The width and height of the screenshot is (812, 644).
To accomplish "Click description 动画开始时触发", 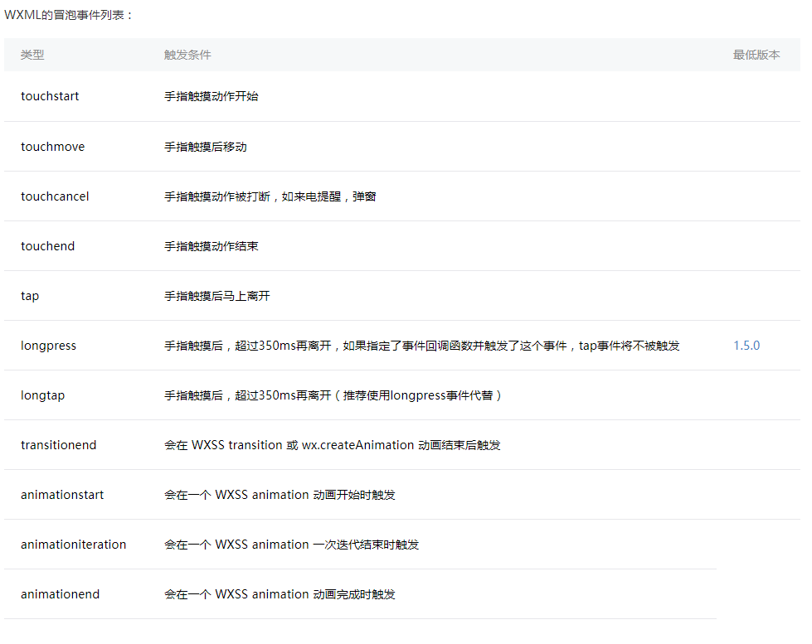I will [x=280, y=494].
